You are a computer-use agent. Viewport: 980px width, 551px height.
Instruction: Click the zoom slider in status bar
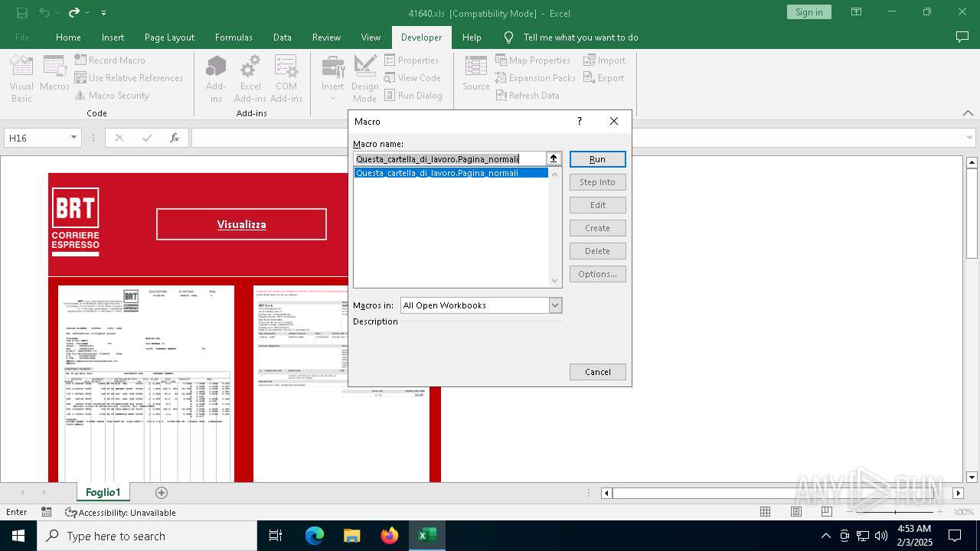click(x=895, y=512)
